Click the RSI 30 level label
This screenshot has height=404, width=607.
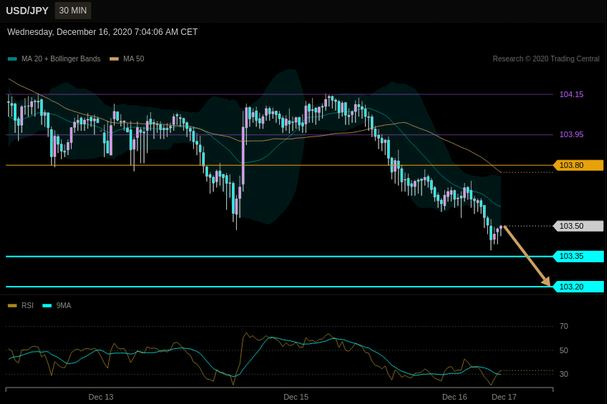[x=564, y=374]
